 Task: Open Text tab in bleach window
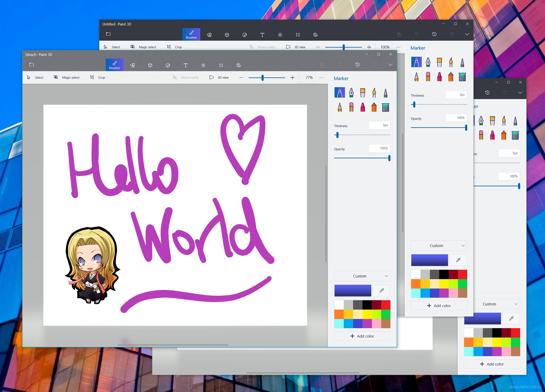[185, 65]
